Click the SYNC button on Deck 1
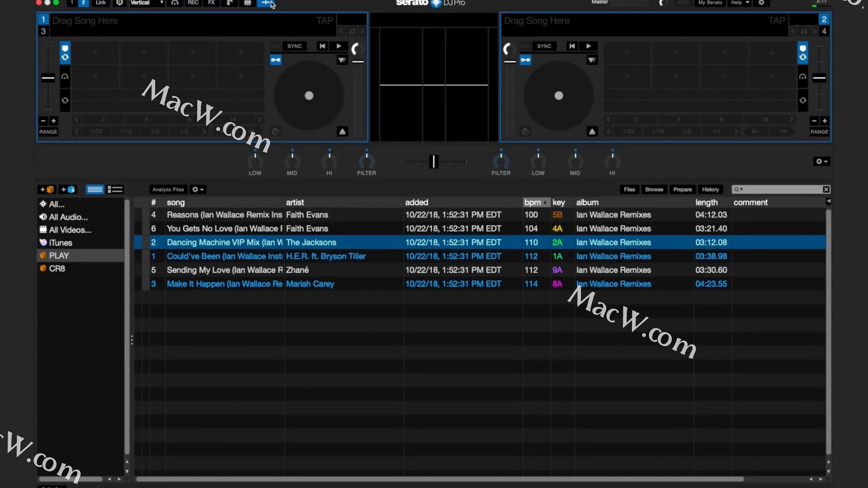The width and height of the screenshot is (868, 488). (294, 46)
